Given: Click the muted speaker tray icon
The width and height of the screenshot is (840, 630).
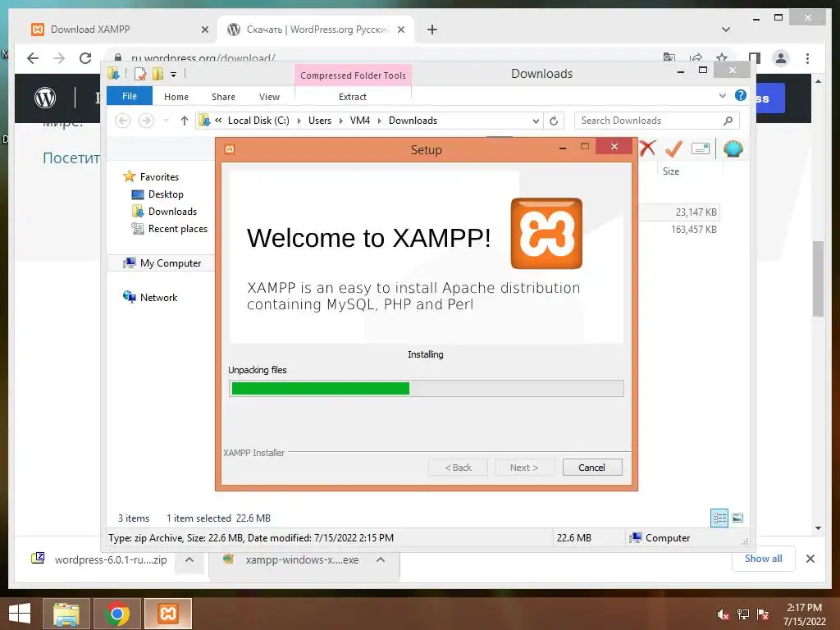Looking at the screenshot, I should point(724,614).
